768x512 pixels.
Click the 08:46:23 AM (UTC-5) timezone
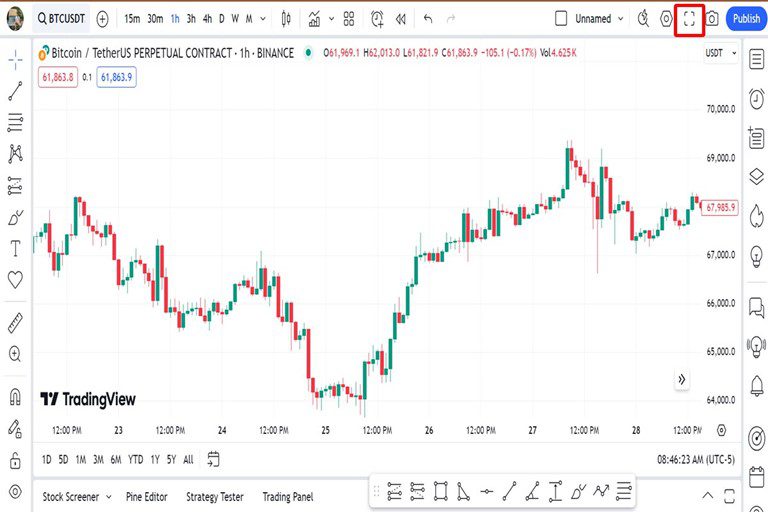696,460
